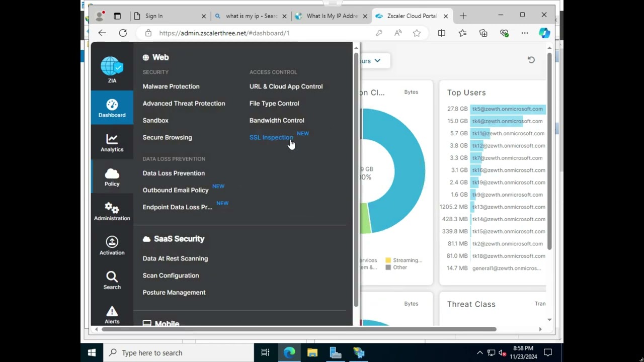Open Sandbox policy
The height and width of the screenshot is (362, 644).
[x=155, y=121]
